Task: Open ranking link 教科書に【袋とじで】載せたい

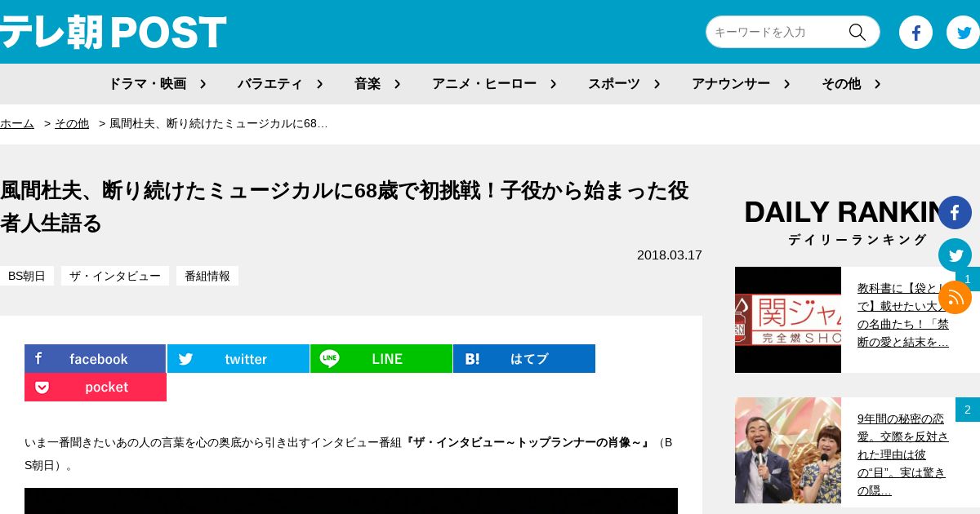Action: click(x=903, y=315)
